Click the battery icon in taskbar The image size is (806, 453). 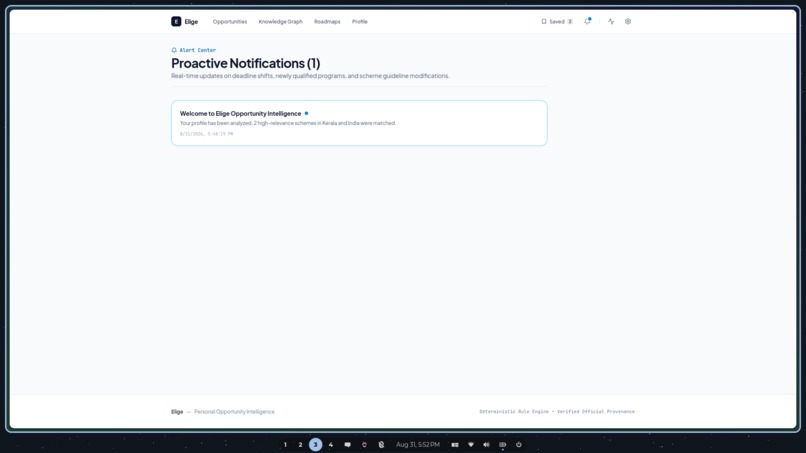point(503,445)
